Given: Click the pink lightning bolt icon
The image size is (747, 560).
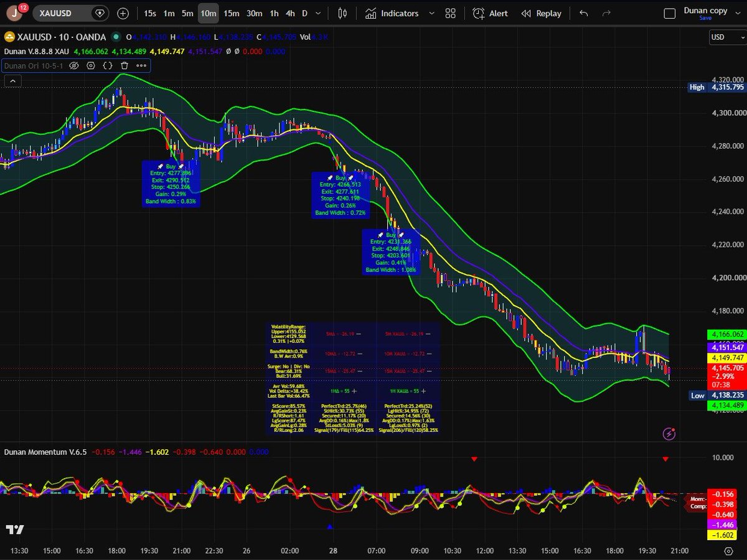Looking at the screenshot, I should [670, 434].
